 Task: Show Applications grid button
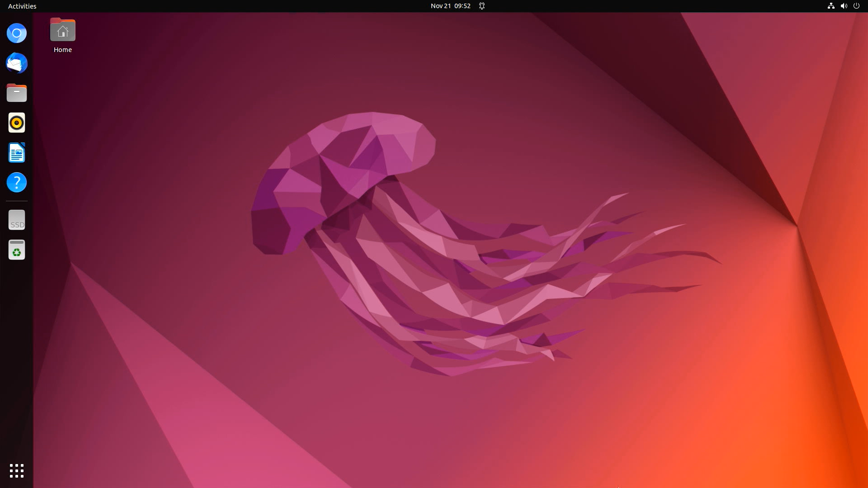(x=17, y=470)
